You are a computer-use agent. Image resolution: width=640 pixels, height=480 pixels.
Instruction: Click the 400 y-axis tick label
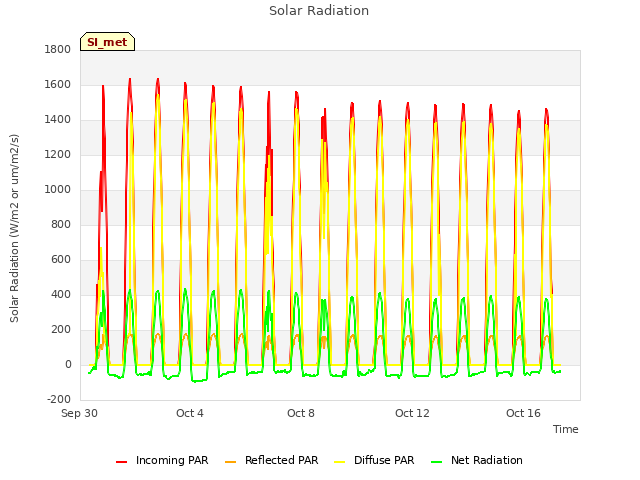pos(61,295)
